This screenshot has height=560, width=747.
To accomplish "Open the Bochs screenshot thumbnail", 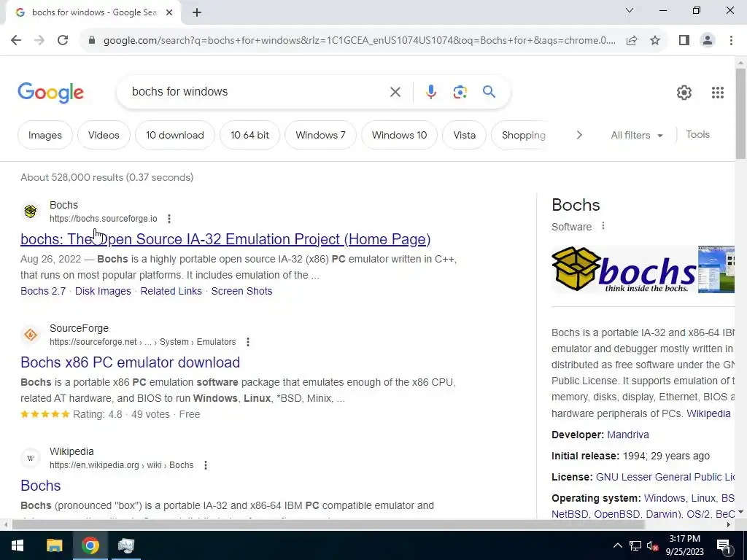I will [x=716, y=269].
